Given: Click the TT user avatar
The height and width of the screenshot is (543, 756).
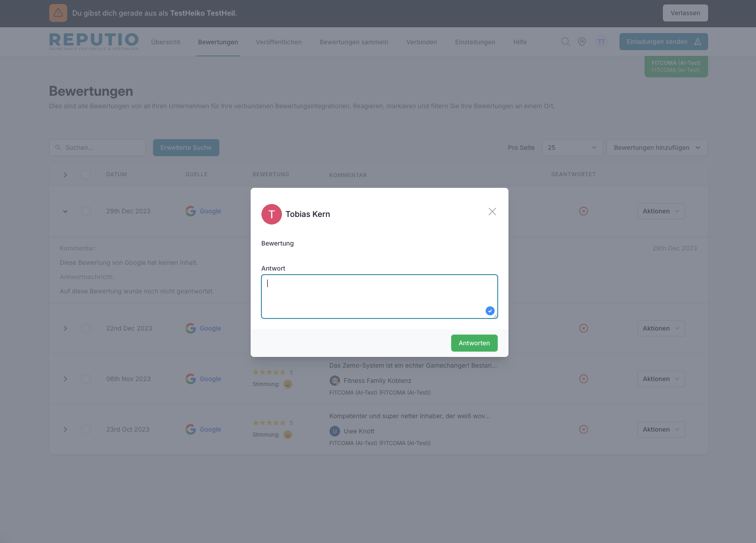Looking at the screenshot, I should pos(601,42).
